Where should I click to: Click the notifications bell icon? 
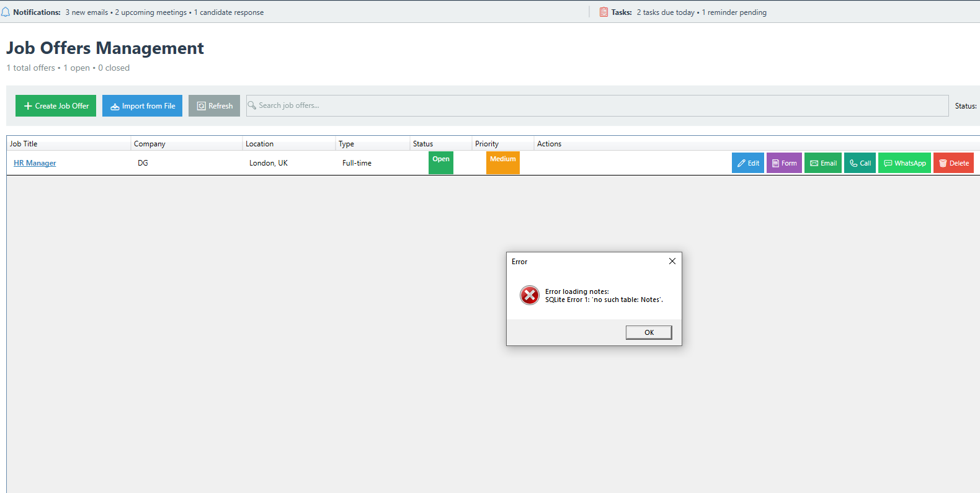[6, 12]
